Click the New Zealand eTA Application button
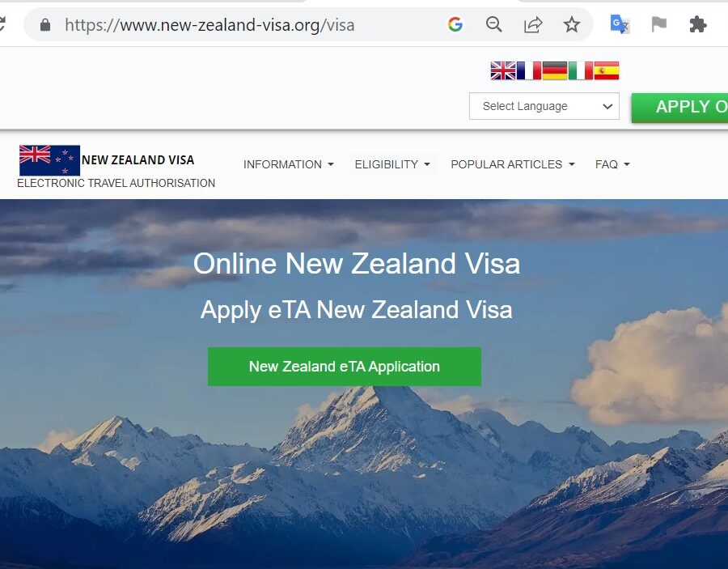The width and height of the screenshot is (728, 569). tap(345, 367)
